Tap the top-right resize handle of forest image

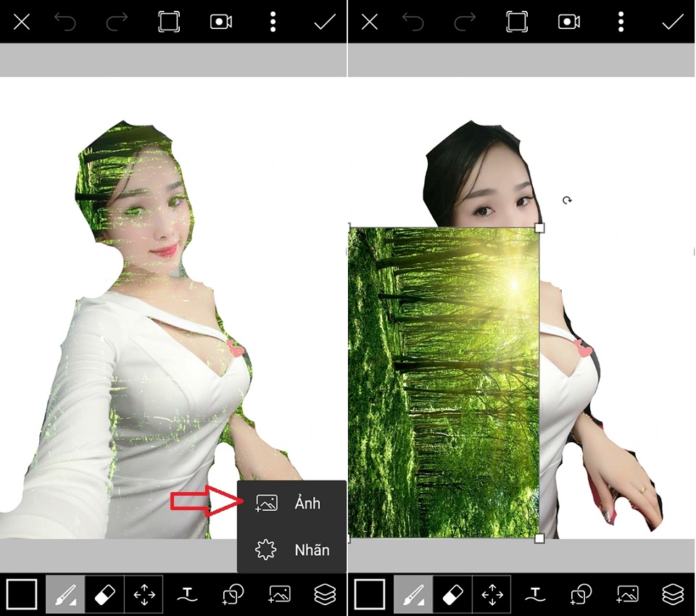[x=539, y=228]
